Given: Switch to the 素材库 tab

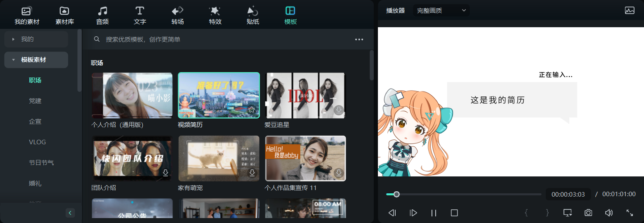Looking at the screenshot, I should point(64,16).
